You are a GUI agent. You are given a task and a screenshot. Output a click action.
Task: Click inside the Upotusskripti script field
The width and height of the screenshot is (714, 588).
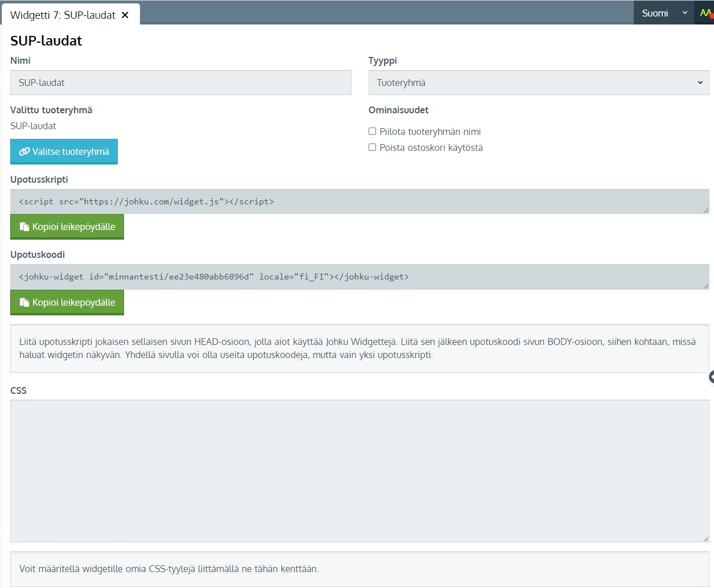[360, 202]
